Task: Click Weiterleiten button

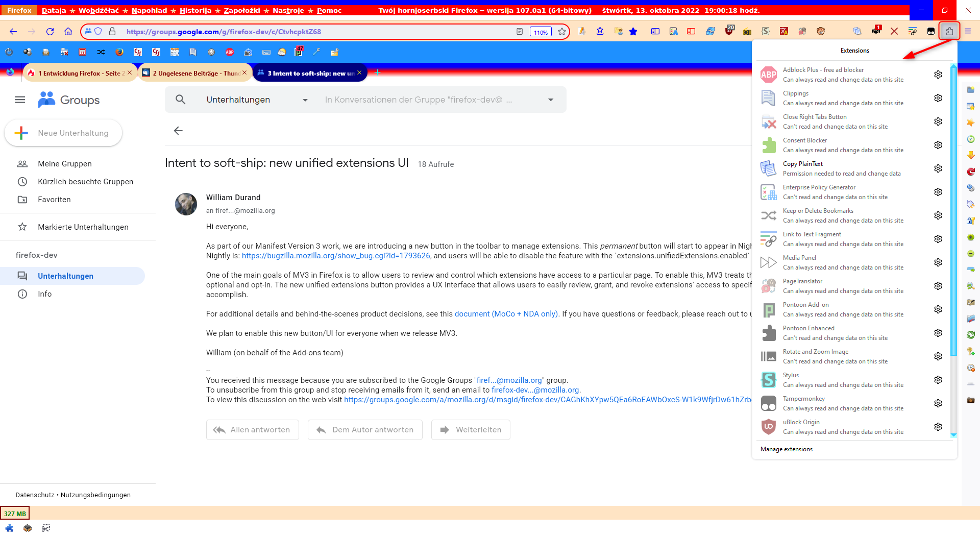Action: 471,430
